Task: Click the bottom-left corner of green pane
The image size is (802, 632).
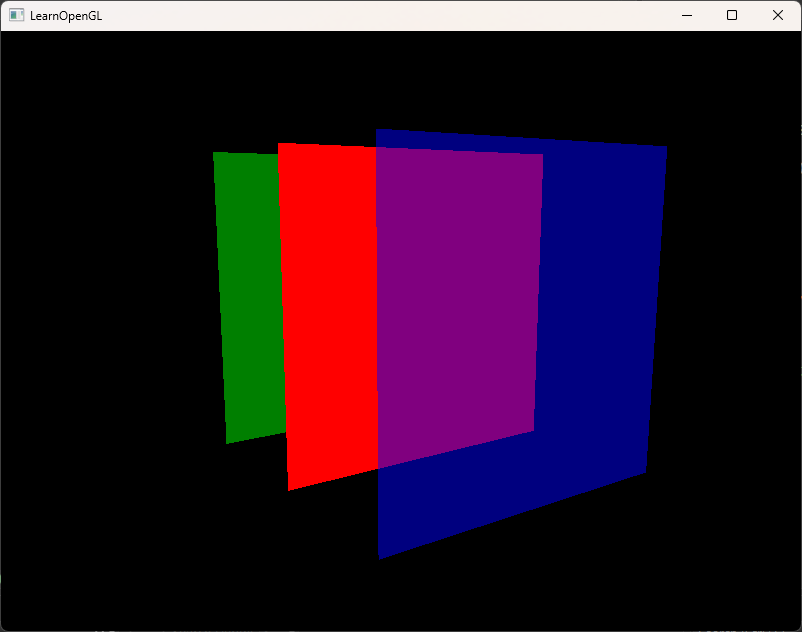Action: 228,441
